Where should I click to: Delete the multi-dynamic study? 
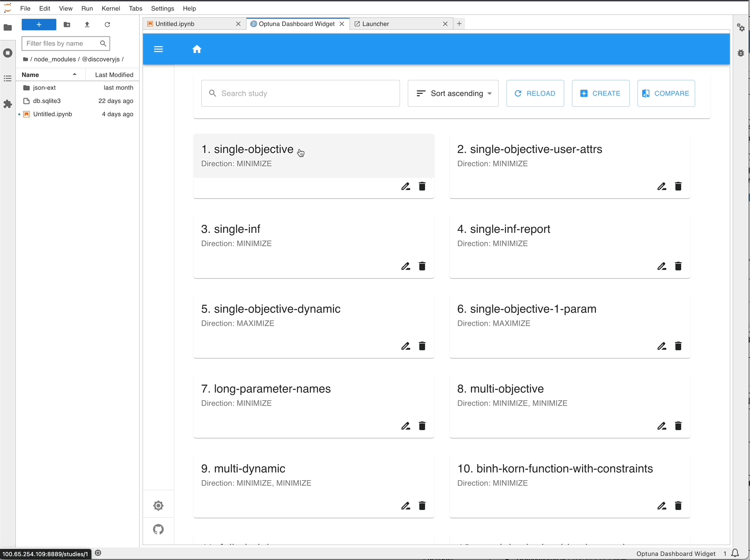pos(422,506)
